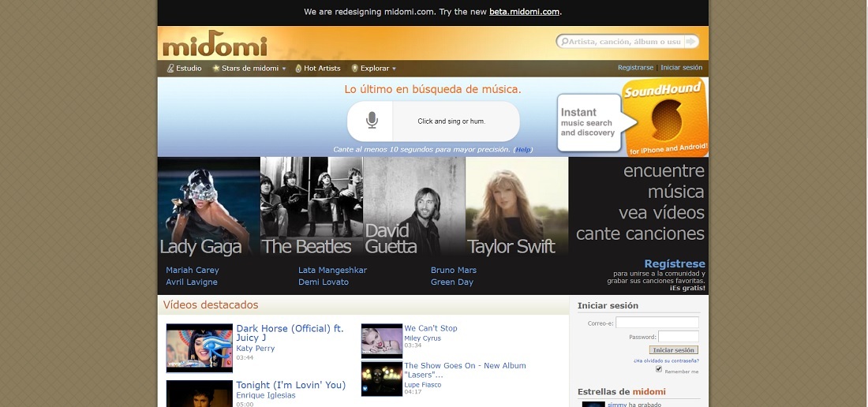
Task: Click the Hot Artists flame icon
Action: (298, 68)
